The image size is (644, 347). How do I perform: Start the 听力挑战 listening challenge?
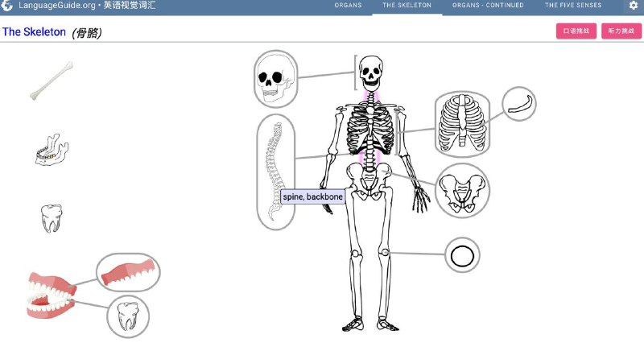coord(621,31)
